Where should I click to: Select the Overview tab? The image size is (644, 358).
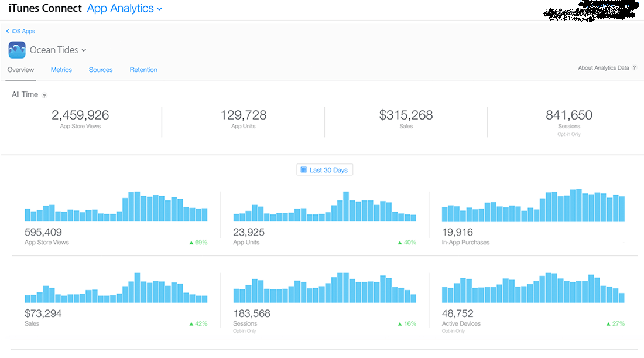pos(20,70)
